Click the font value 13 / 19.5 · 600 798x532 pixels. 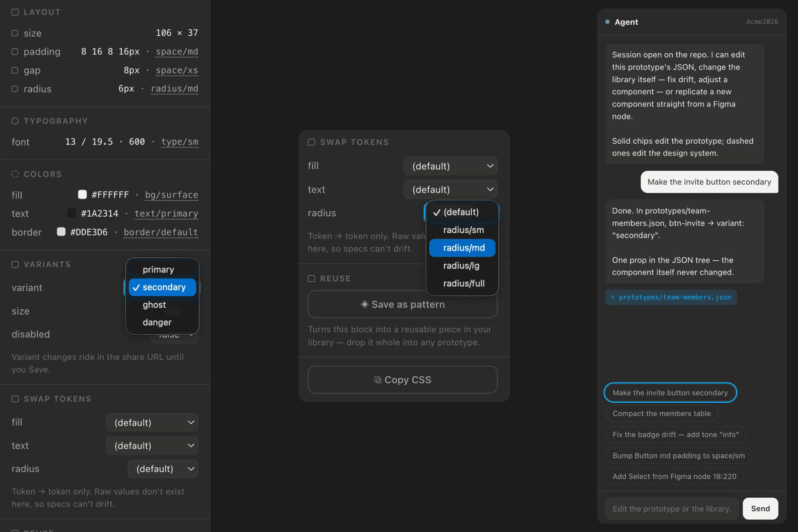click(105, 142)
